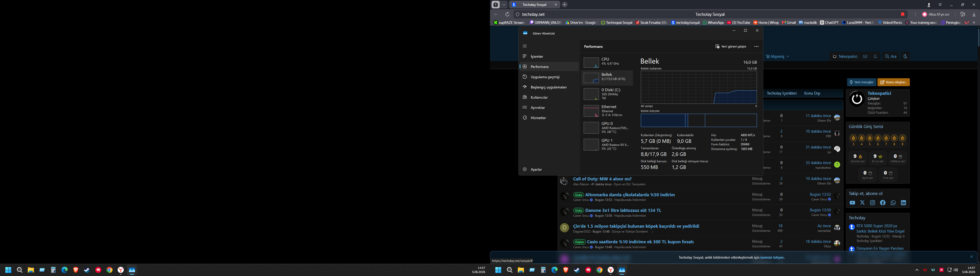Select GPU 0 AMD Radeon item
Image resolution: width=980 pixels, height=276 pixels.
(x=607, y=128)
